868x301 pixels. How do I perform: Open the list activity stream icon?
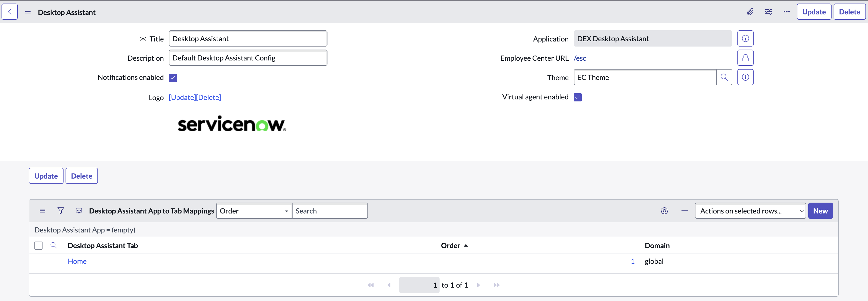(79, 211)
